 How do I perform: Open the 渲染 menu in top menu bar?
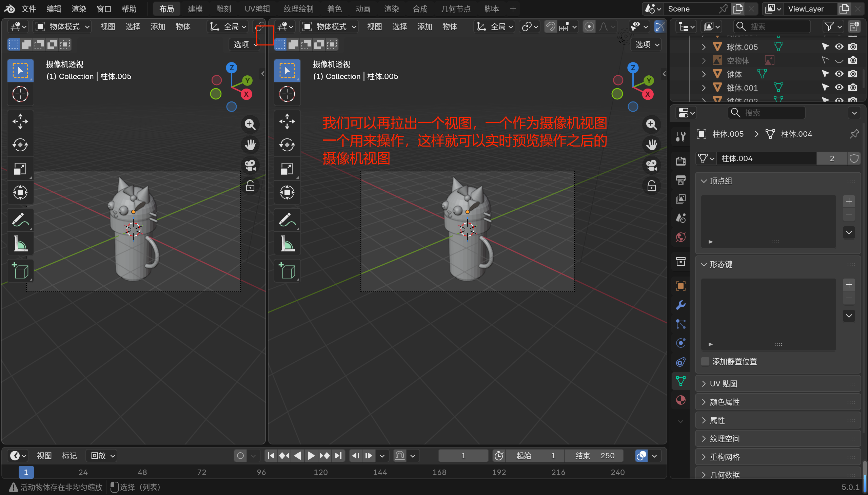pos(79,9)
